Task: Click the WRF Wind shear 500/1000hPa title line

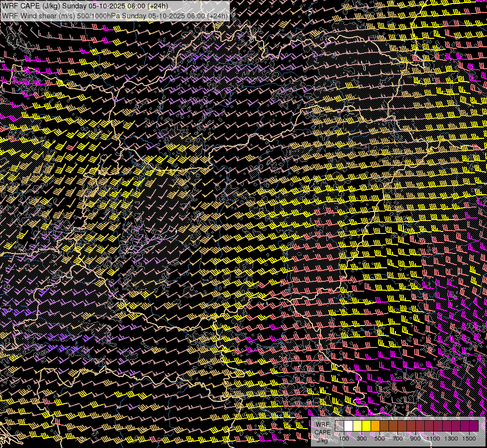Action: click(115, 16)
